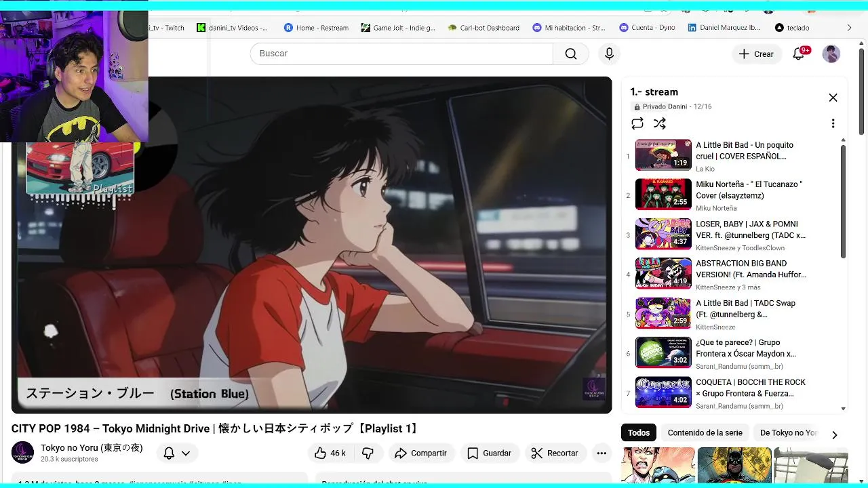Click the Guardar save button
Viewport: 868px width, 488px height.
489,453
